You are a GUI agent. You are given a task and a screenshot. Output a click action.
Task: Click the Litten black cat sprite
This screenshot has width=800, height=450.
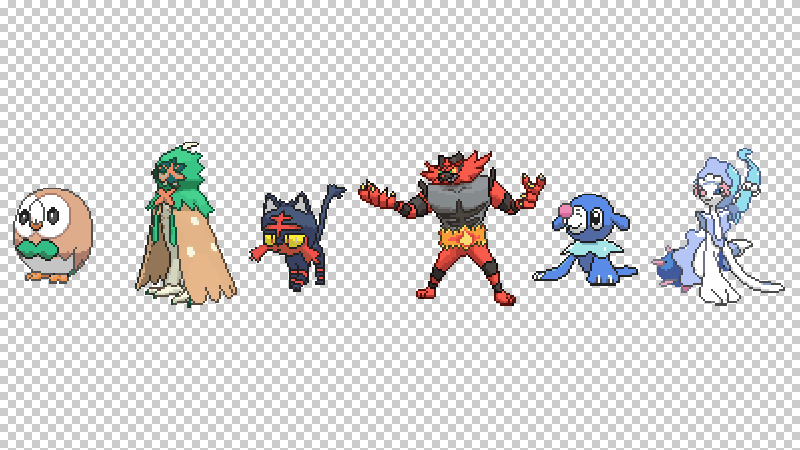297,238
